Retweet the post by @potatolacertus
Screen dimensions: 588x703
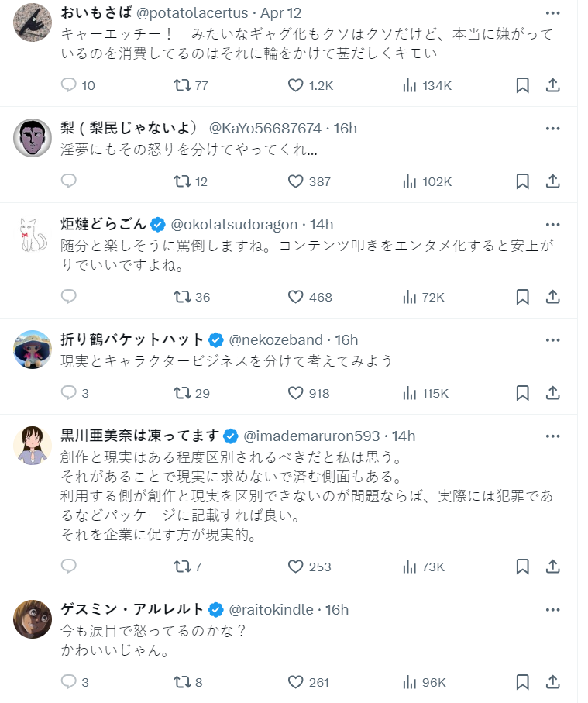point(183,85)
